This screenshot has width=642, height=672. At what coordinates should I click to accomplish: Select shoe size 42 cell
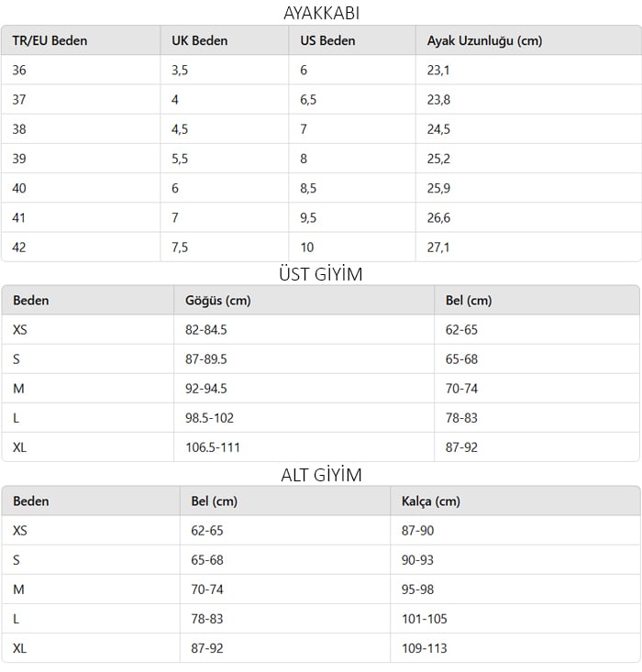coord(19,248)
